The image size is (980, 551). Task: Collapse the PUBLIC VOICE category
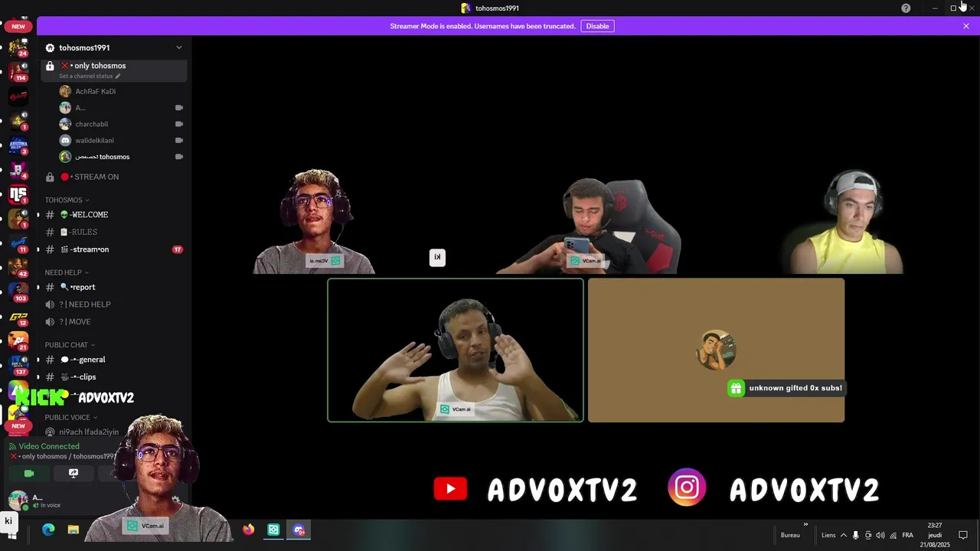pyautogui.click(x=71, y=418)
